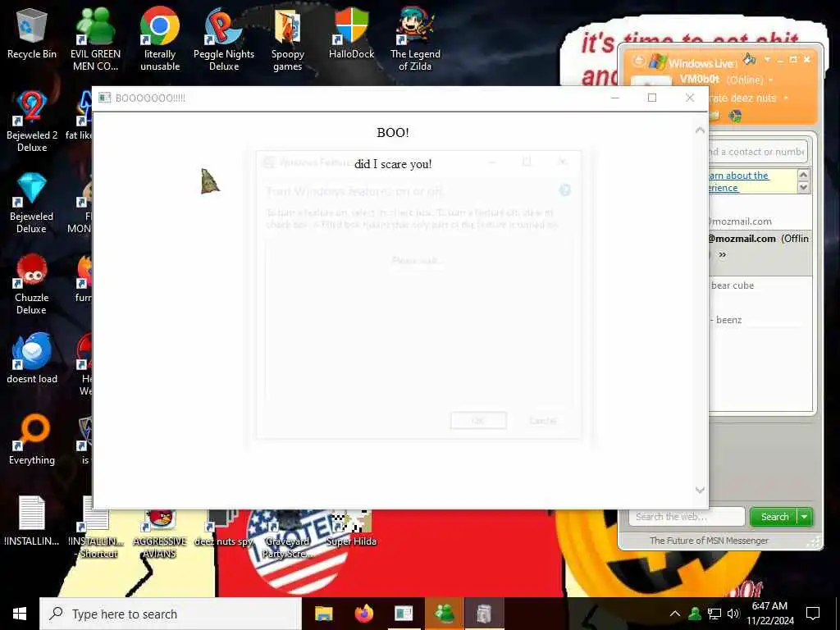The image size is (840, 630).
Task: Open the Spoopy games folder
Action: point(288,39)
